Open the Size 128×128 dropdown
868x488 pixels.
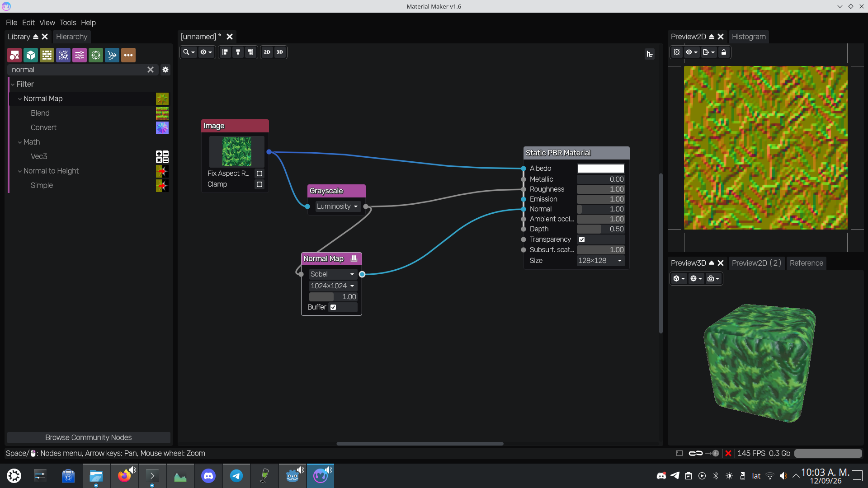click(600, 261)
